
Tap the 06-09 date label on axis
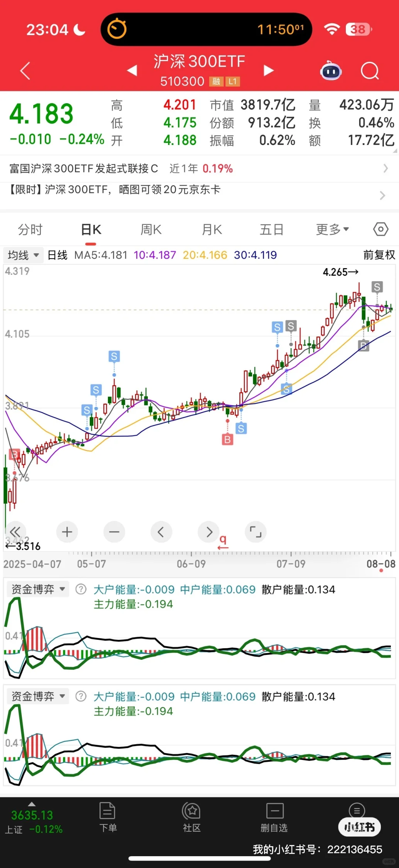pyautogui.click(x=191, y=564)
